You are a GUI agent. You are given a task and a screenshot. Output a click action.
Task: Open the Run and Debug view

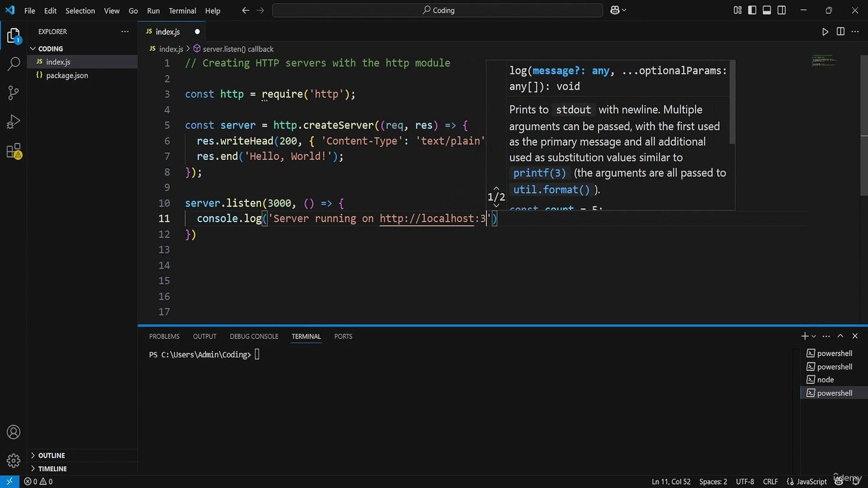14,122
